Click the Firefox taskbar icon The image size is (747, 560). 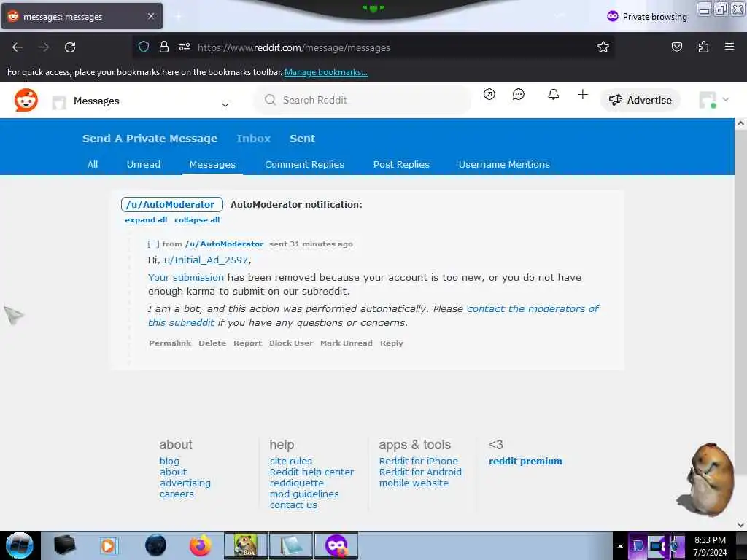click(201, 545)
